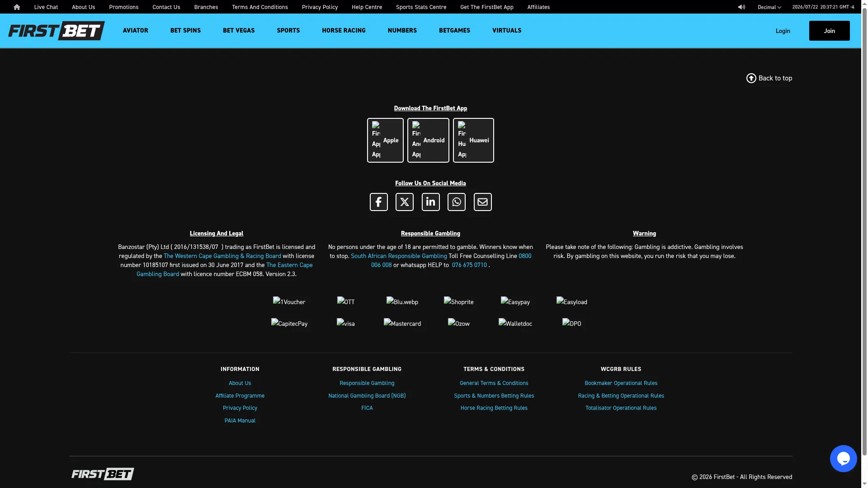Click Back to top arrow button
The image size is (868, 488).
(x=769, y=78)
